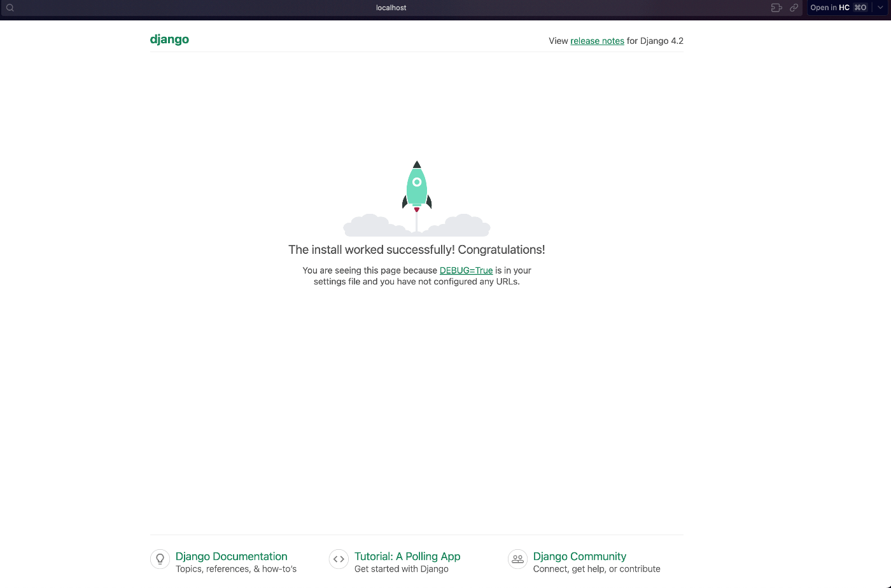Open the Django Documentation link
Viewport: 891px width, 588px height.
coord(231,556)
